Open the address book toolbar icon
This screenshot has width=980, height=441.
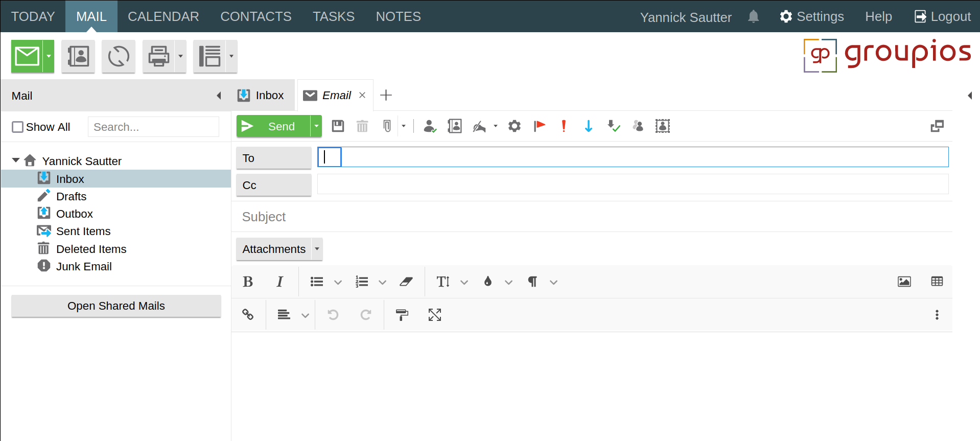pos(78,56)
